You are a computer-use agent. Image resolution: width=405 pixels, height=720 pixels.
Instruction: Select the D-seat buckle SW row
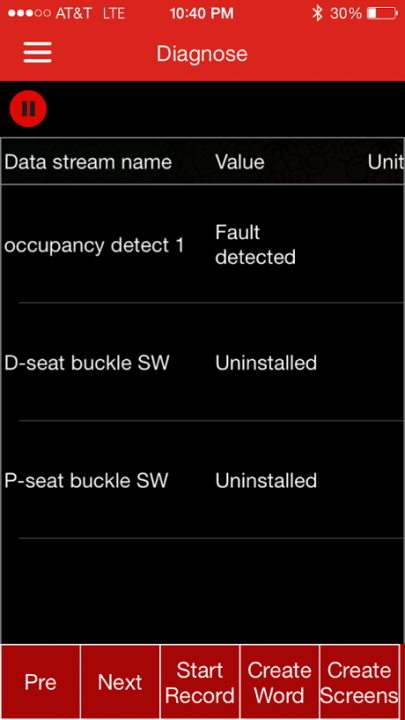click(202, 362)
